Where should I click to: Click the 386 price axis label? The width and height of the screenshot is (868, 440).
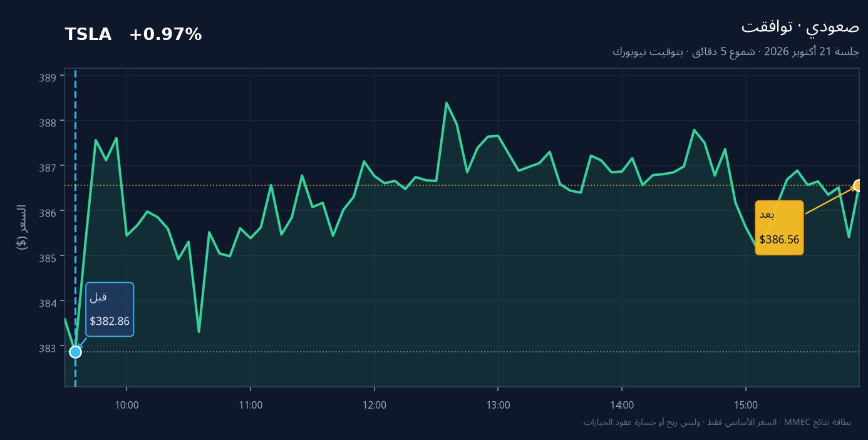click(x=48, y=212)
